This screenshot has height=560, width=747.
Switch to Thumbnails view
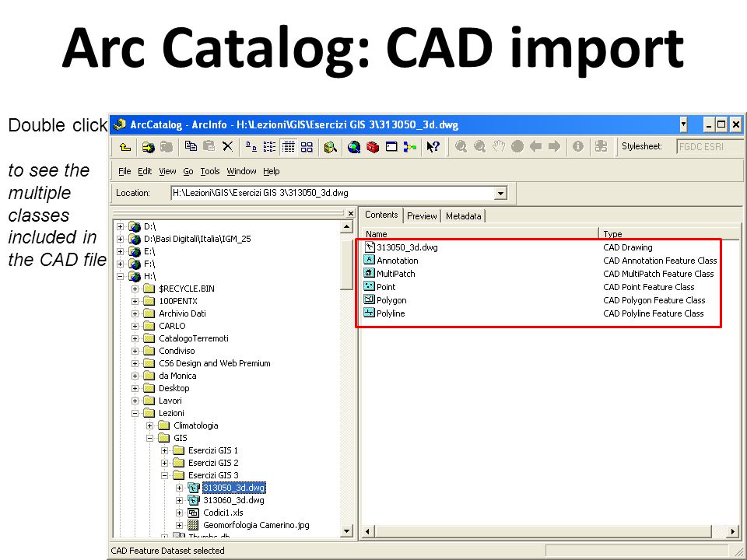(307, 147)
